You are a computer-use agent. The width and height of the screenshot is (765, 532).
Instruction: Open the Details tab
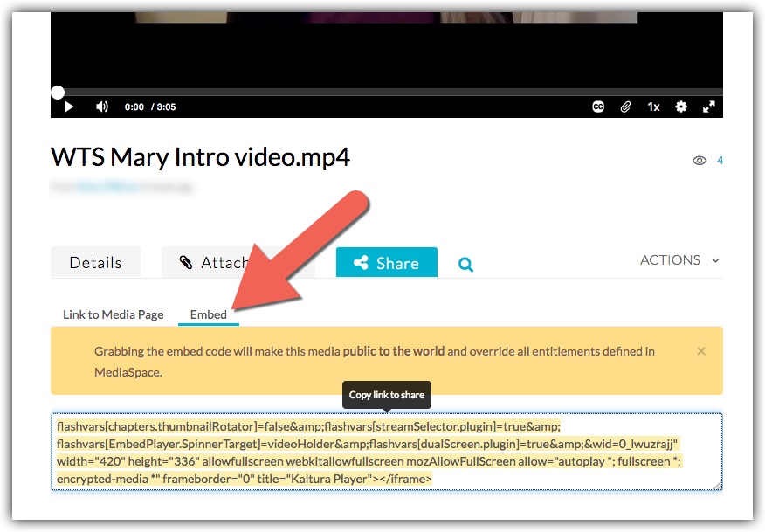click(x=95, y=263)
